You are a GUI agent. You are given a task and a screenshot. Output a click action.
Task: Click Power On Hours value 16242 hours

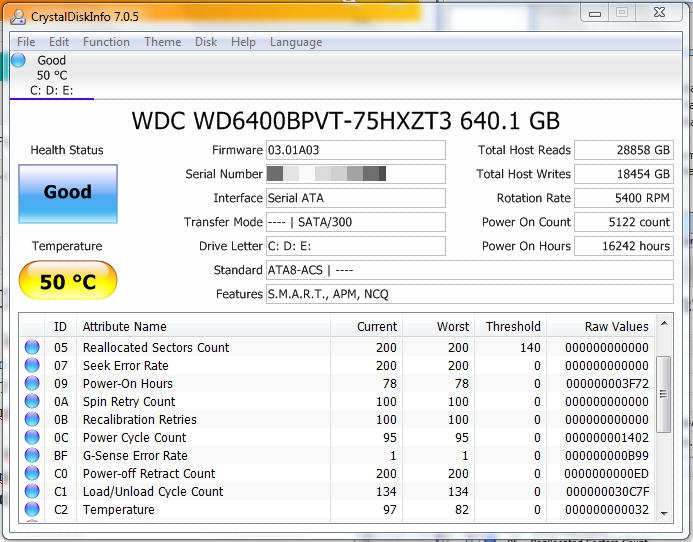(624, 246)
